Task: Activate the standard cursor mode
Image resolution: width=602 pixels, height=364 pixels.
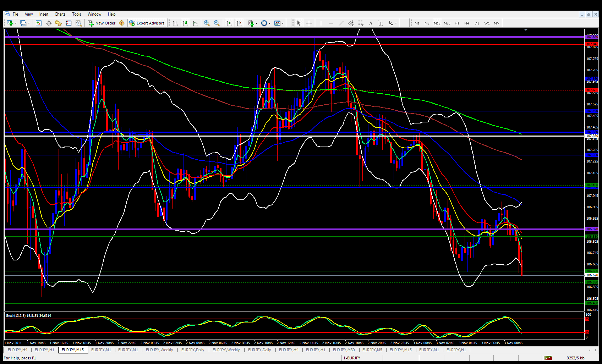Action: (299, 23)
